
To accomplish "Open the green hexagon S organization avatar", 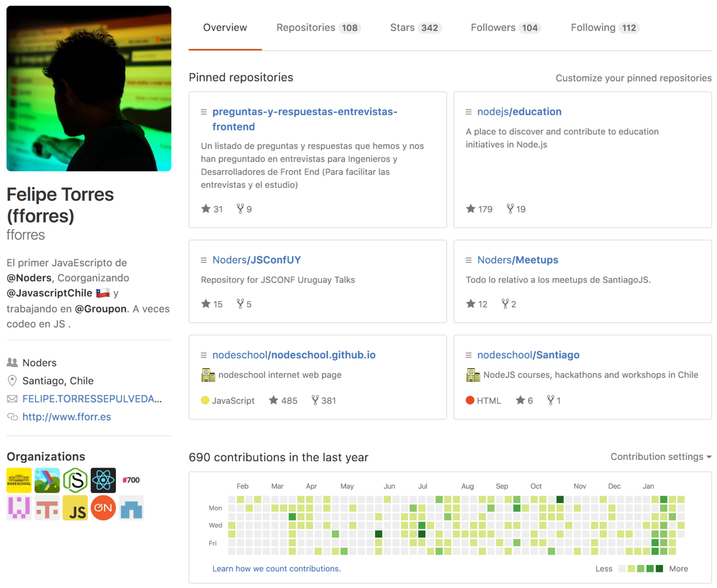I will [75, 480].
